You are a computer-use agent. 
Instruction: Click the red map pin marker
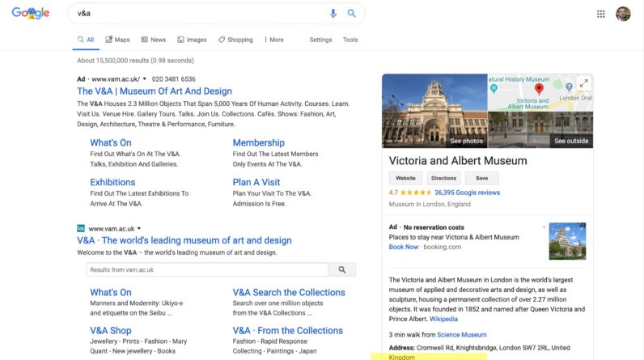point(539,88)
